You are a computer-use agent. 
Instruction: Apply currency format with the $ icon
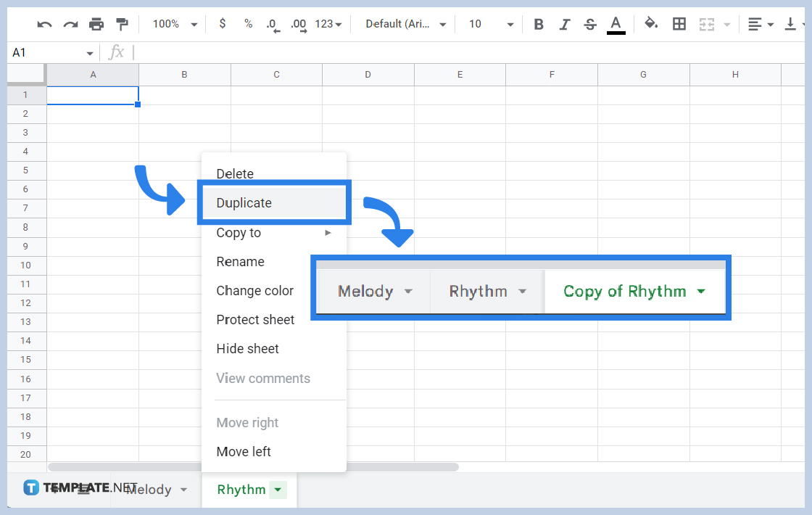click(223, 23)
